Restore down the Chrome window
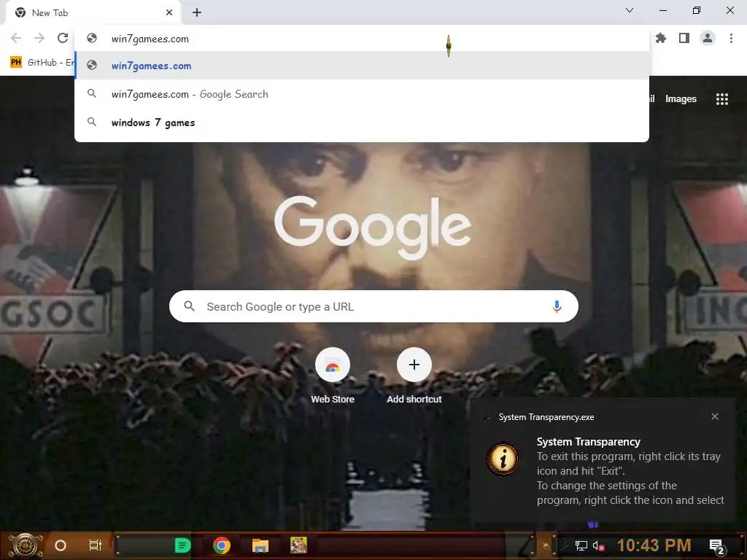Image resolution: width=747 pixels, height=560 pixels. tap(697, 10)
